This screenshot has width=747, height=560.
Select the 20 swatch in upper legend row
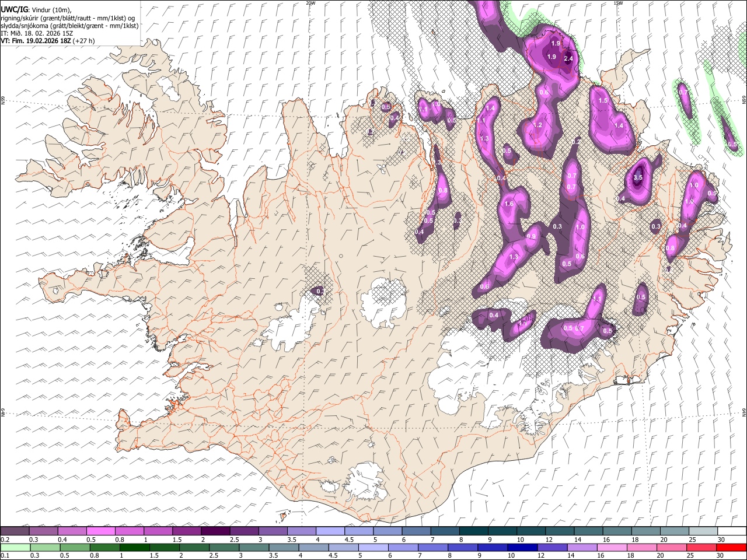click(x=675, y=531)
